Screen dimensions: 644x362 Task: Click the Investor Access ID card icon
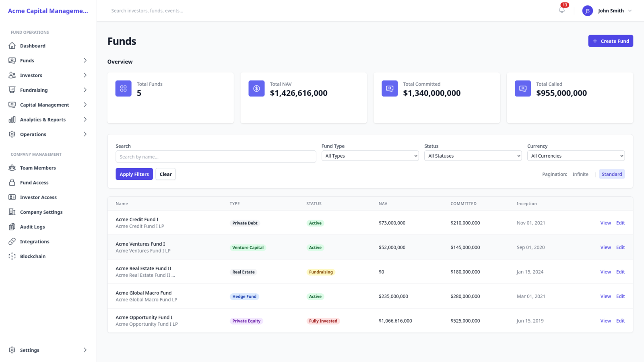[12, 197]
